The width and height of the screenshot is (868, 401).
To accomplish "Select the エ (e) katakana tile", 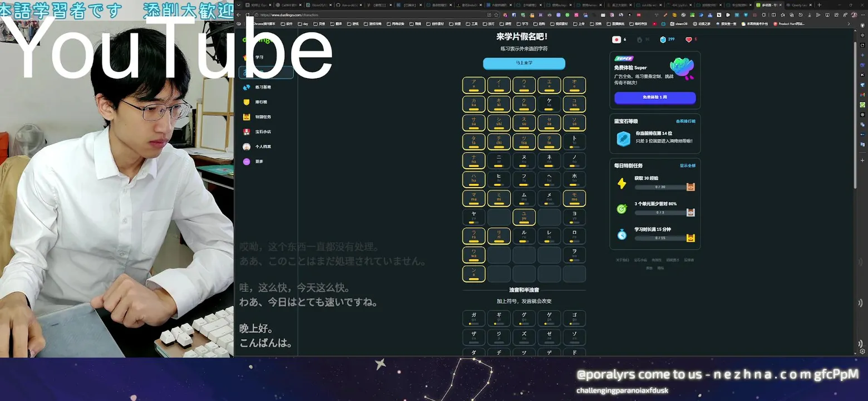I will pos(549,85).
